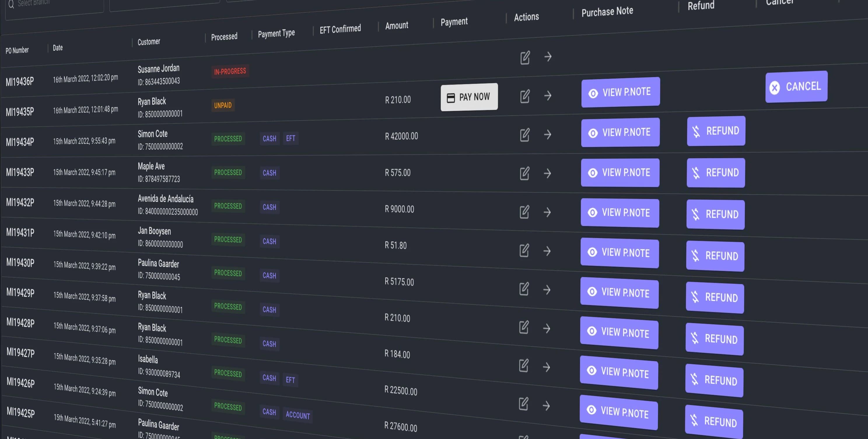Click the edit icon for MI19435P

point(524,96)
